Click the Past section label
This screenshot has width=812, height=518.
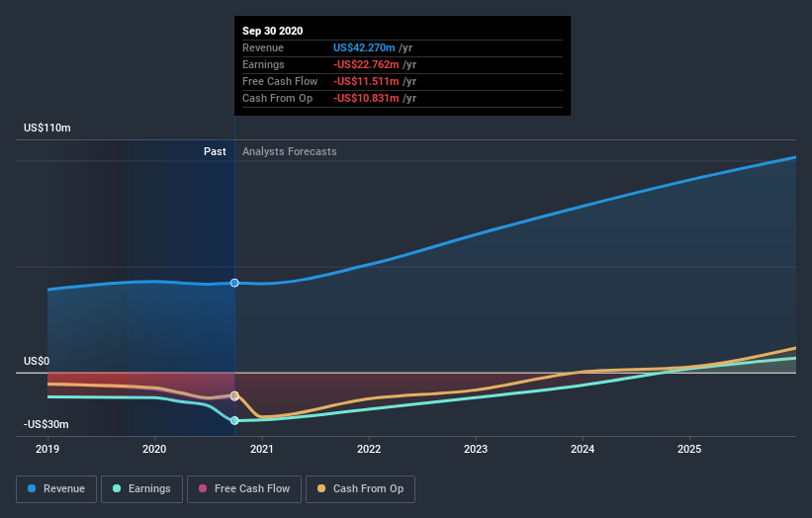[x=215, y=151]
